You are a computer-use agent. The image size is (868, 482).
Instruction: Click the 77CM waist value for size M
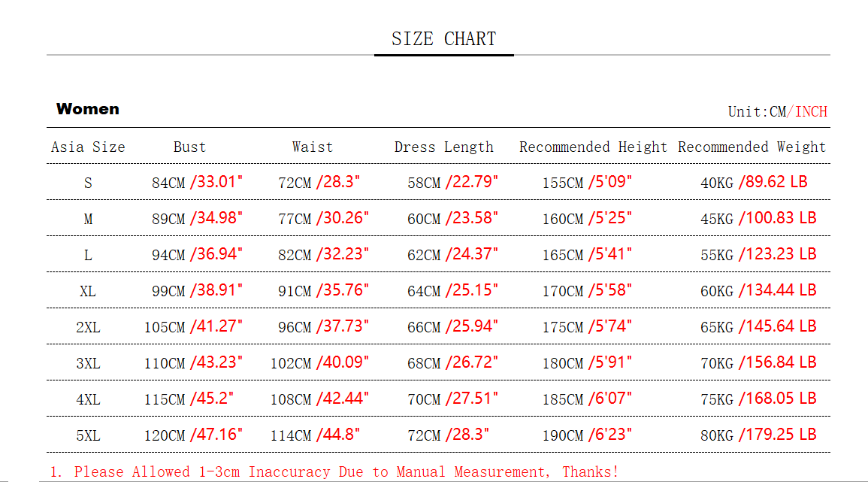295,219
